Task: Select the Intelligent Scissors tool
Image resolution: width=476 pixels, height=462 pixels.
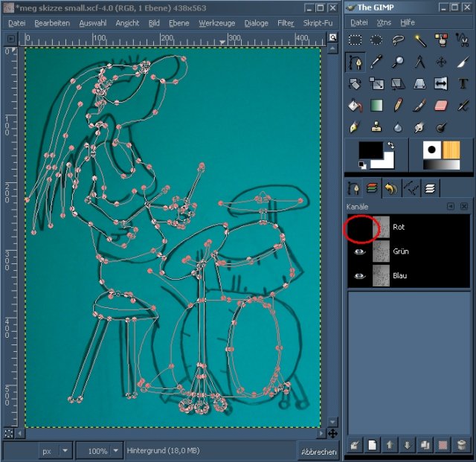Action: point(463,39)
